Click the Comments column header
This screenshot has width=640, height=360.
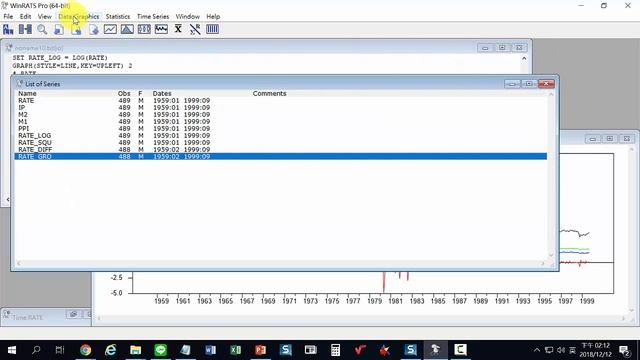tap(269, 93)
